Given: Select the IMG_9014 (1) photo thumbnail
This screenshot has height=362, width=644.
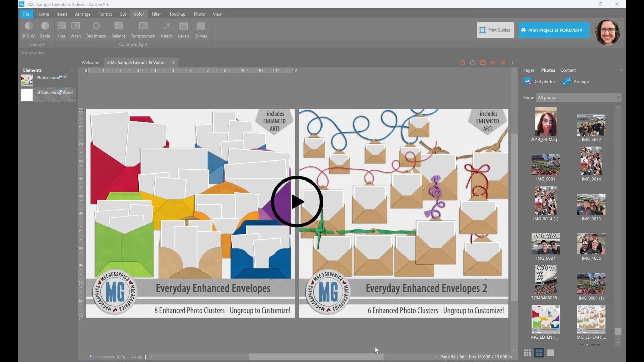Looking at the screenshot, I should tap(546, 201).
